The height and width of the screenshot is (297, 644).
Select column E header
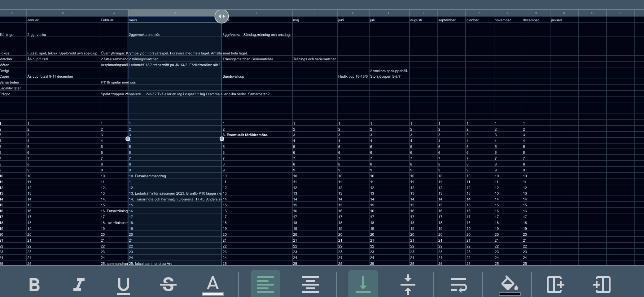[257, 13]
